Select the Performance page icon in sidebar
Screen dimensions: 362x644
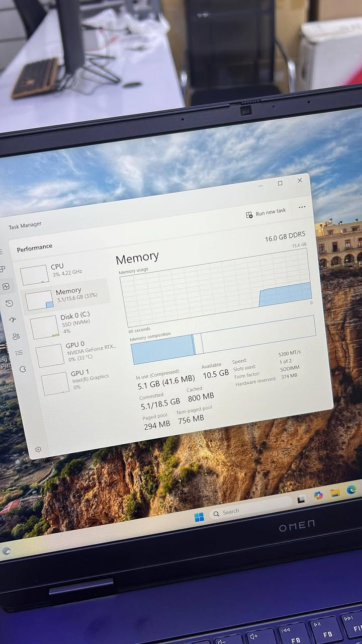pyautogui.click(x=6, y=286)
